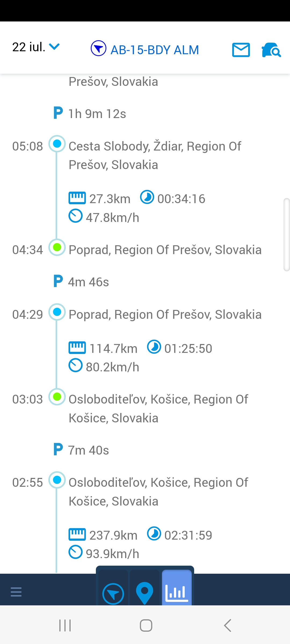Viewport: 290px width, 644px height.
Task: Tap the parking icon beside 1h 9m 12s
Action: tap(58, 113)
